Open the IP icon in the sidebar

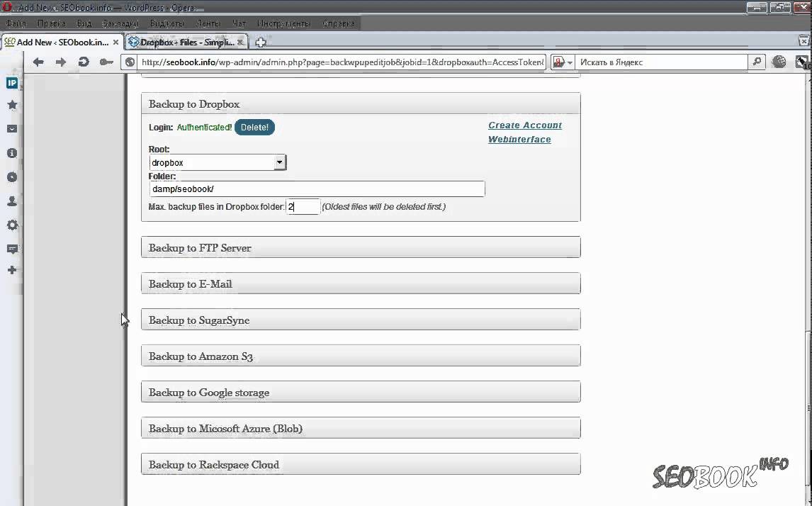pos(12,83)
